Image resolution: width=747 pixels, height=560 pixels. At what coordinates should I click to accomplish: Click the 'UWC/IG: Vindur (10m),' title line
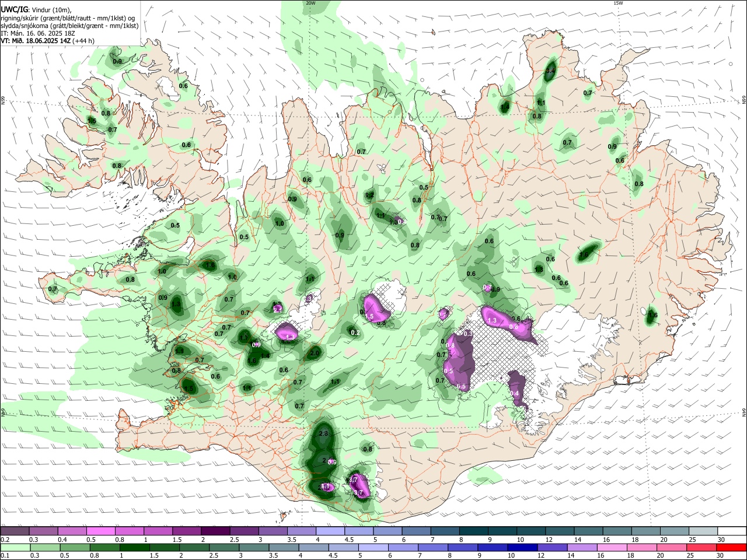tap(36, 10)
